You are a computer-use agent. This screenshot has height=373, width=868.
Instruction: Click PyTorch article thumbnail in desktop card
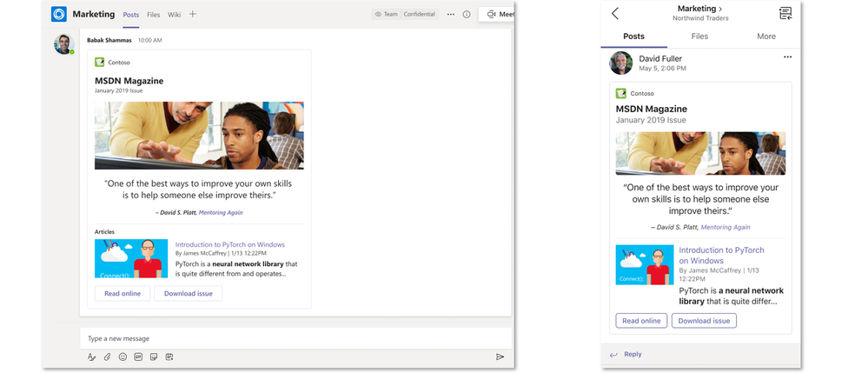pos(131,258)
